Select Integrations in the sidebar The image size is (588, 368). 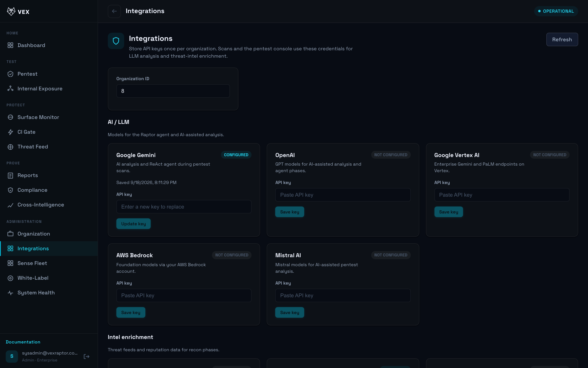coord(49,248)
